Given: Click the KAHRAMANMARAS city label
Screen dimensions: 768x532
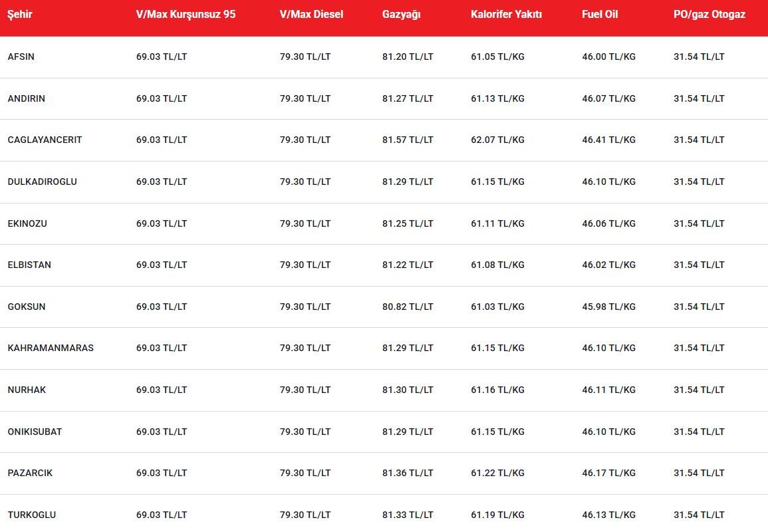Looking at the screenshot, I should point(51,348).
